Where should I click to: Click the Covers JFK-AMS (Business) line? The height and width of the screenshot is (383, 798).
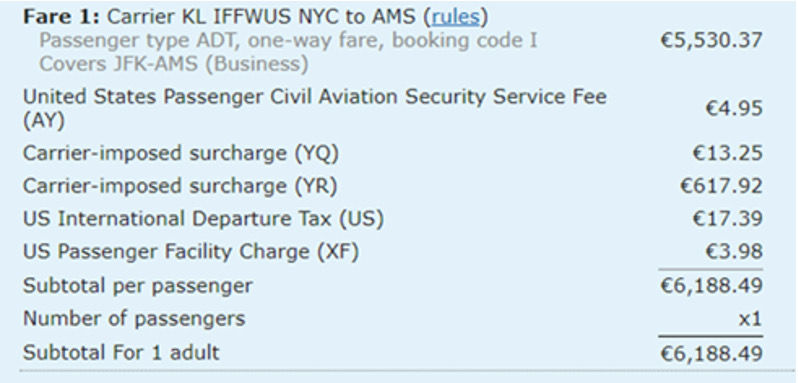(174, 64)
